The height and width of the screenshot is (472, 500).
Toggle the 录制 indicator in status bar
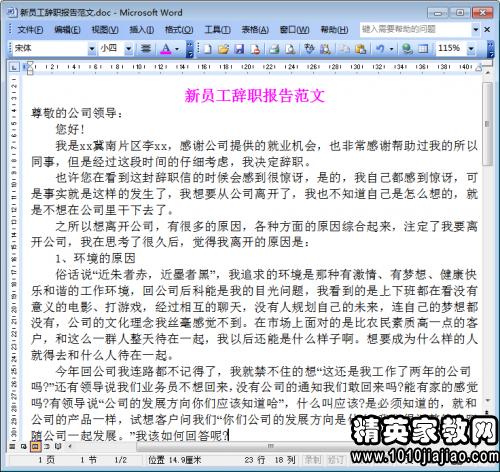[313, 460]
